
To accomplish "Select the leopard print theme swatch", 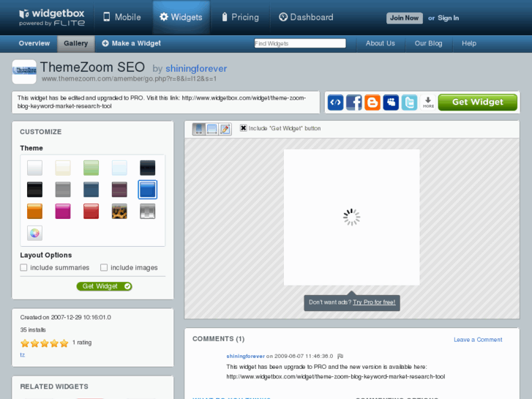I will pos(119,212).
